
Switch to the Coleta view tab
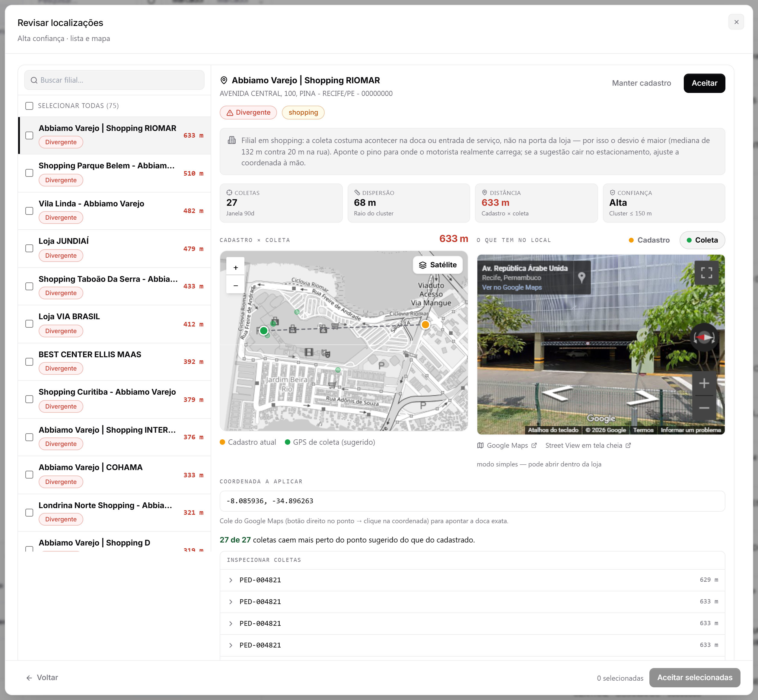coord(702,240)
